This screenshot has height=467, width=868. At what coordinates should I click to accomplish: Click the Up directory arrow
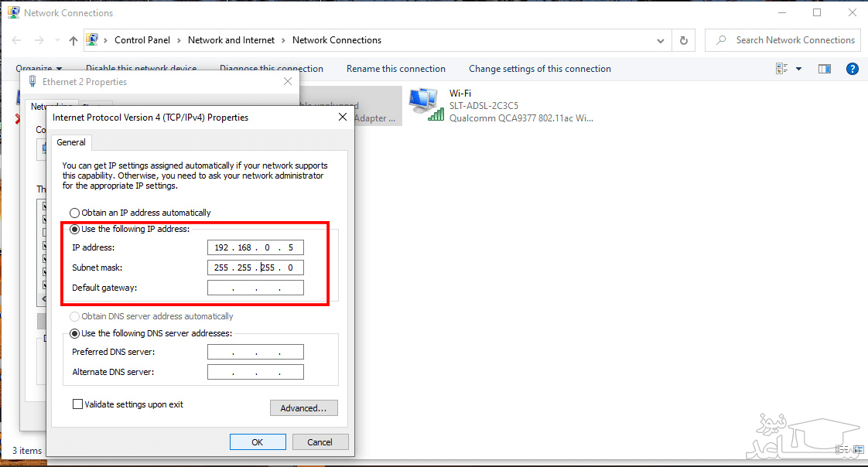[x=73, y=40]
